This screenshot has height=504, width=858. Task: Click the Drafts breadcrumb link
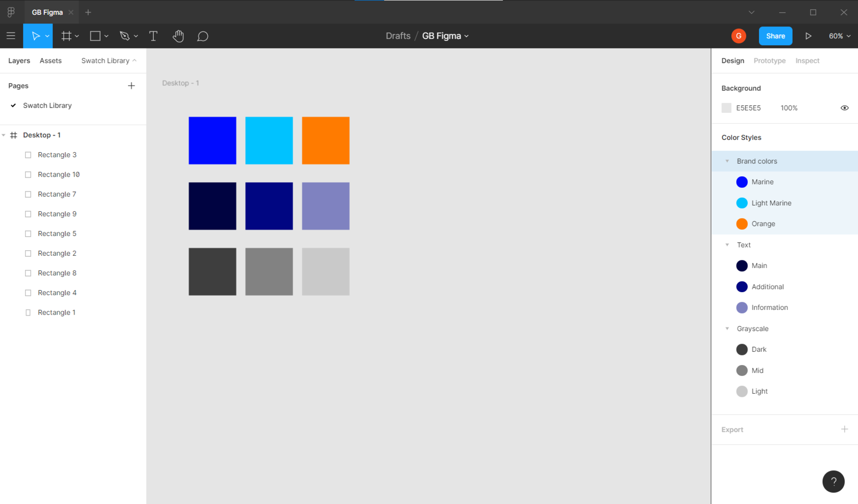(x=398, y=36)
